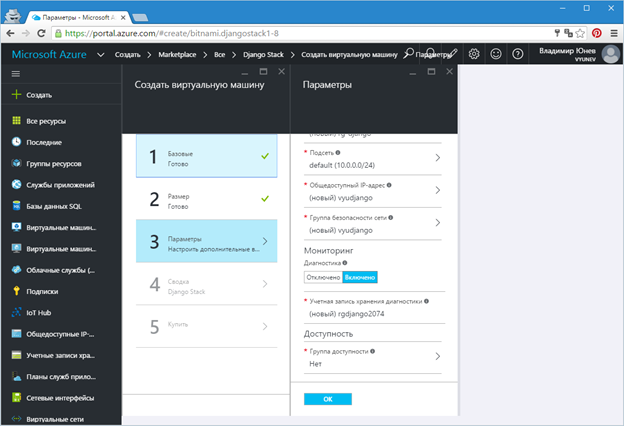Screen dimensions: 624x426
Task: Open Network interfaces icon
Action: coord(16,397)
